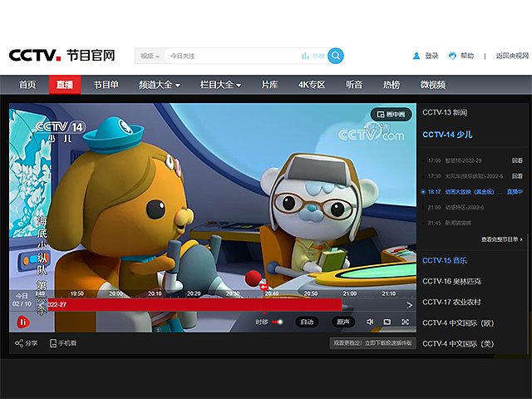532x399 pixels.
Task: Advance the timeline with right arrow
Action: pyautogui.click(x=410, y=305)
